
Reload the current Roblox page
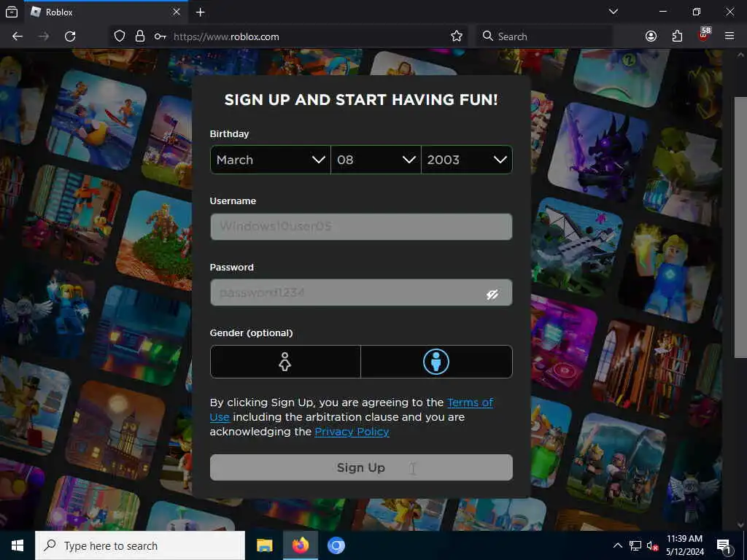[x=70, y=36]
